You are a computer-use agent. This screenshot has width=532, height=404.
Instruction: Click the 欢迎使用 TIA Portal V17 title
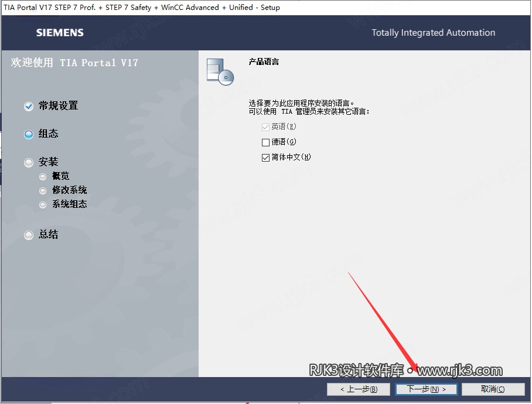tap(74, 63)
